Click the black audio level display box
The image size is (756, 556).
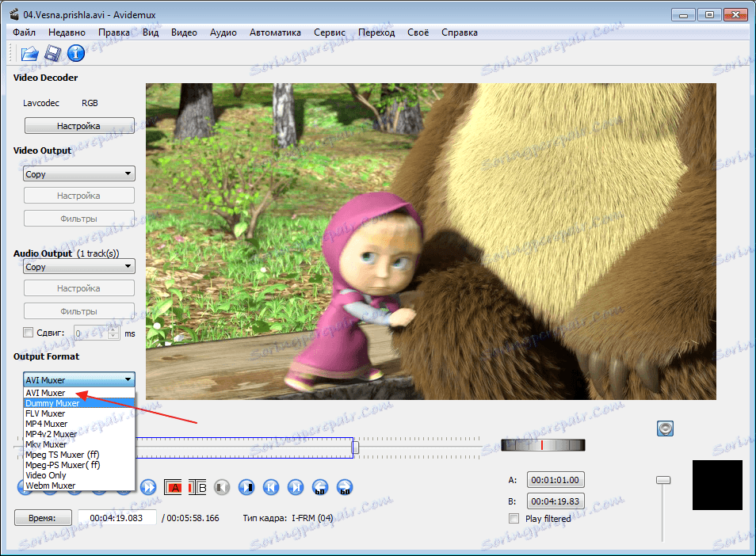(x=717, y=485)
